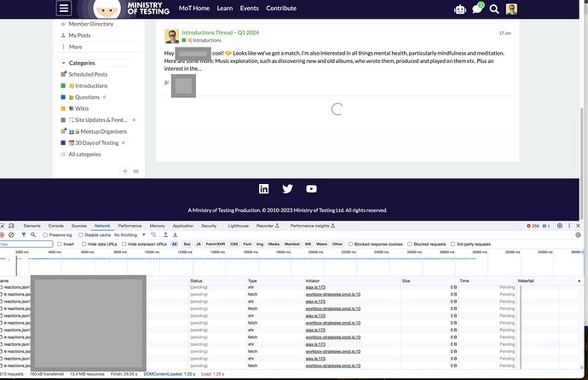Switch to the Elements tab
The image size is (588, 380).
point(32,226)
